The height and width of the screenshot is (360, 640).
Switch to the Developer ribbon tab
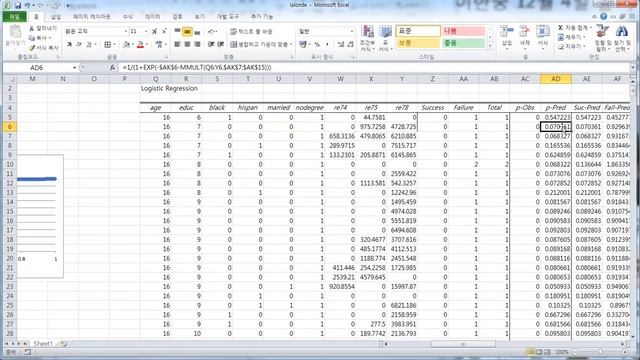coord(228,17)
